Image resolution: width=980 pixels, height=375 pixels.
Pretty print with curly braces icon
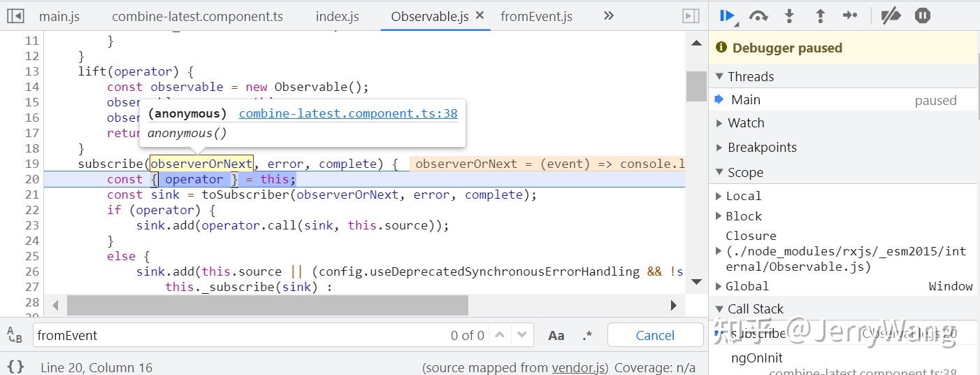click(15, 367)
